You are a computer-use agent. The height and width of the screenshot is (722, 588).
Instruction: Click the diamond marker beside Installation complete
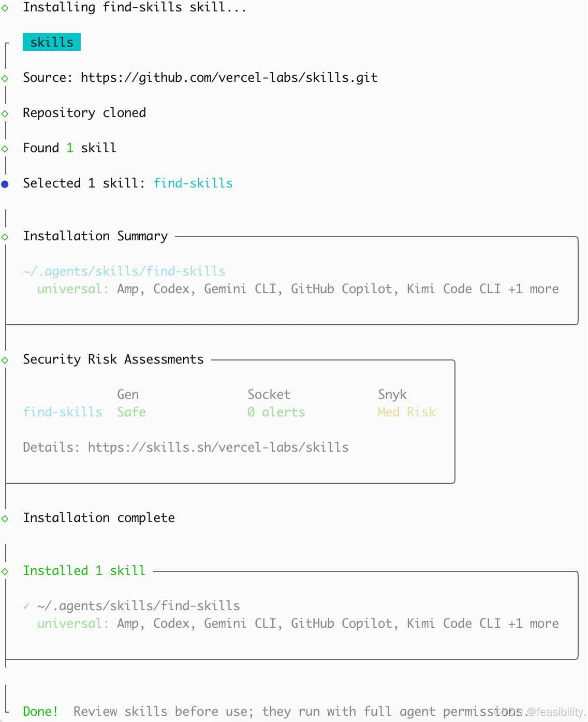click(5, 519)
